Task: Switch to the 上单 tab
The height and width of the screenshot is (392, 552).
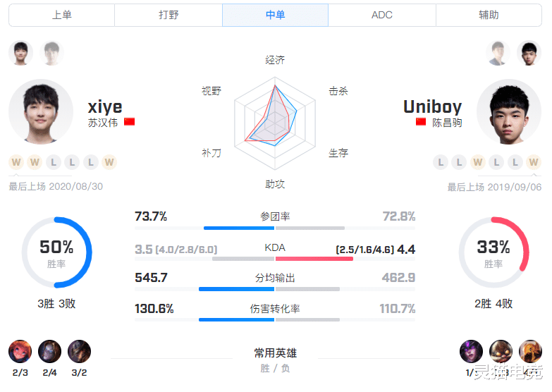Action: (x=61, y=15)
